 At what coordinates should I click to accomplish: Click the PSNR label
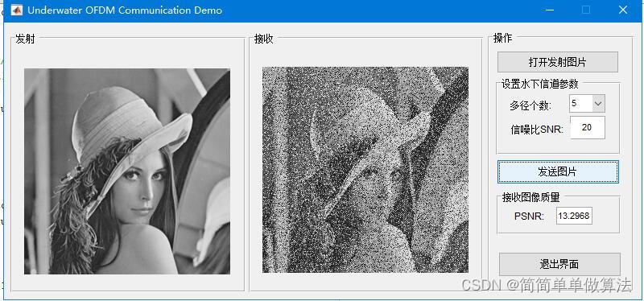[x=529, y=216]
